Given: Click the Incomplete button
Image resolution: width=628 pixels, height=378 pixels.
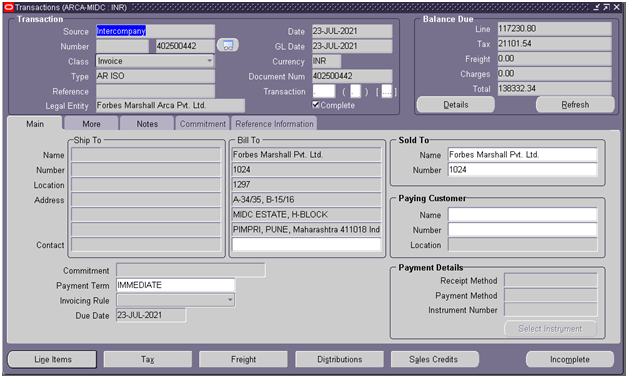Looking at the screenshot, I should 570,359.
